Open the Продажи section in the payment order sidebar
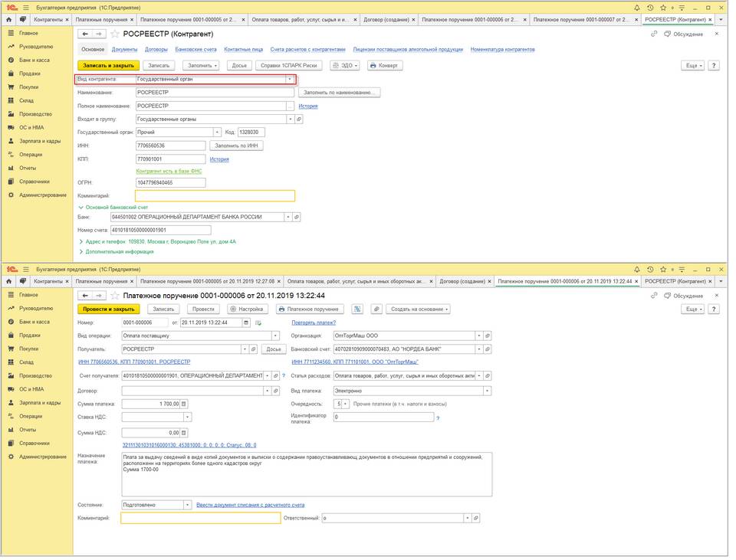The width and height of the screenshot is (736, 560). 30,335
